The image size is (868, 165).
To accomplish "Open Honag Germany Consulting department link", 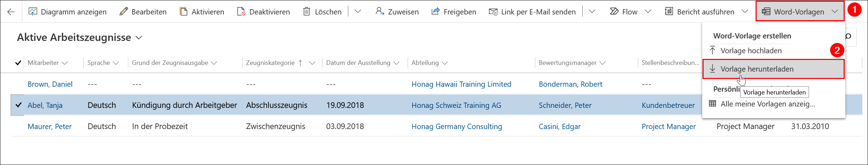I will pos(457,127).
